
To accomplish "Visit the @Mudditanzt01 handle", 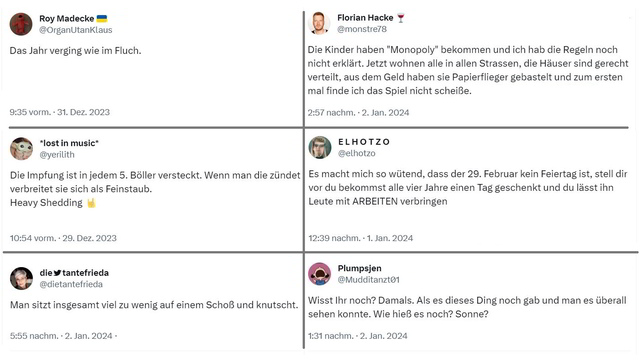I will pyautogui.click(x=368, y=280).
